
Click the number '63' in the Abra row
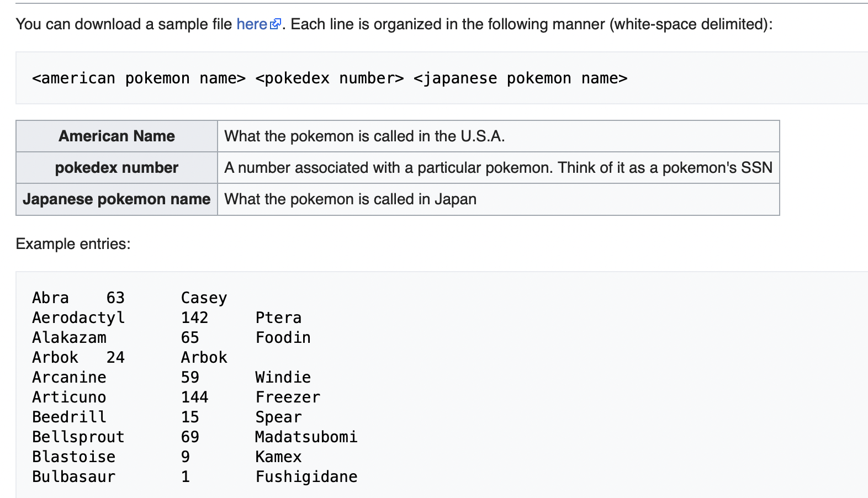click(x=115, y=298)
